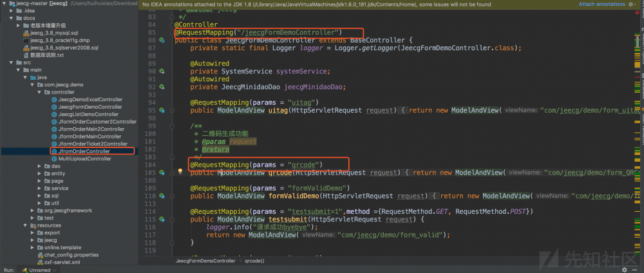Expand the org.jeecgframework package arrow

(x=32, y=210)
